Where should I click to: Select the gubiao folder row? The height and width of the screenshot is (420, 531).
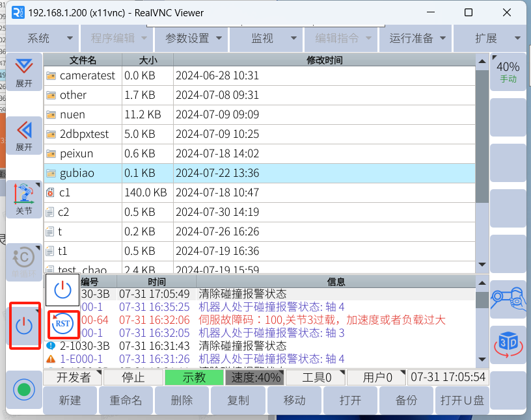click(260, 173)
